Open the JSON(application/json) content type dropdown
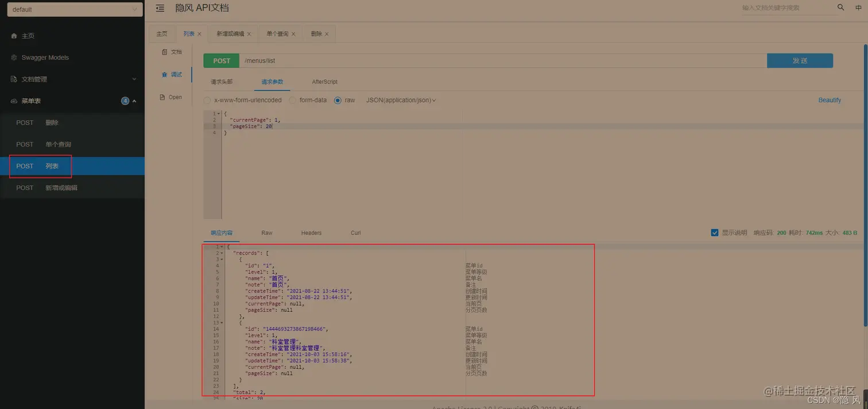The image size is (868, 409). tap(401, 100)
